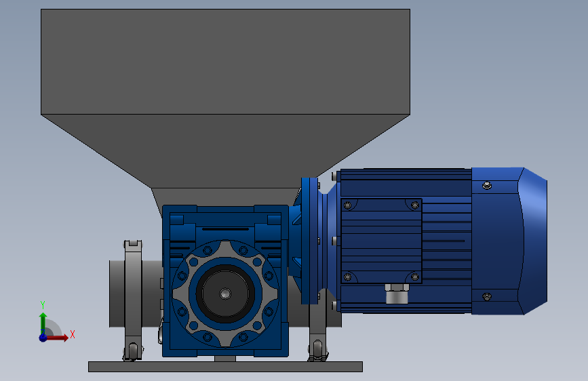The height and width of the screenshot is (381, 588).
Task: Select the tapered funnel section of the hopper
Action: [x=225, y=151]
